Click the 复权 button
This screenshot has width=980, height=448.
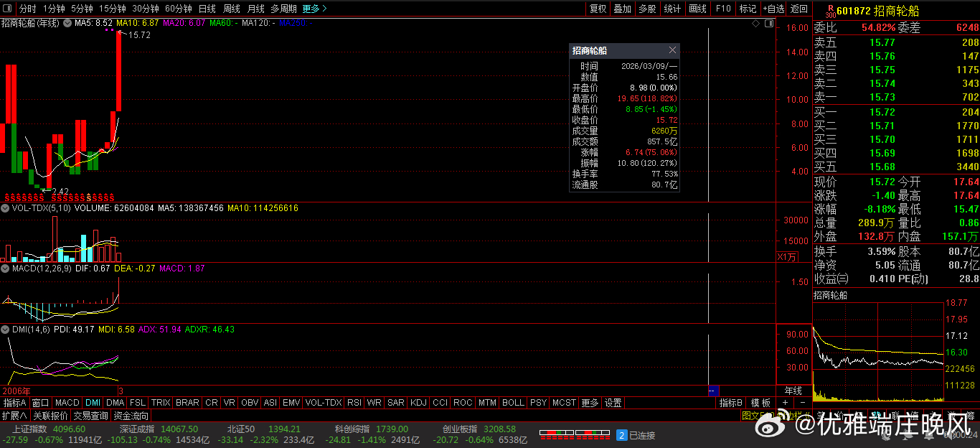[598, 9]
